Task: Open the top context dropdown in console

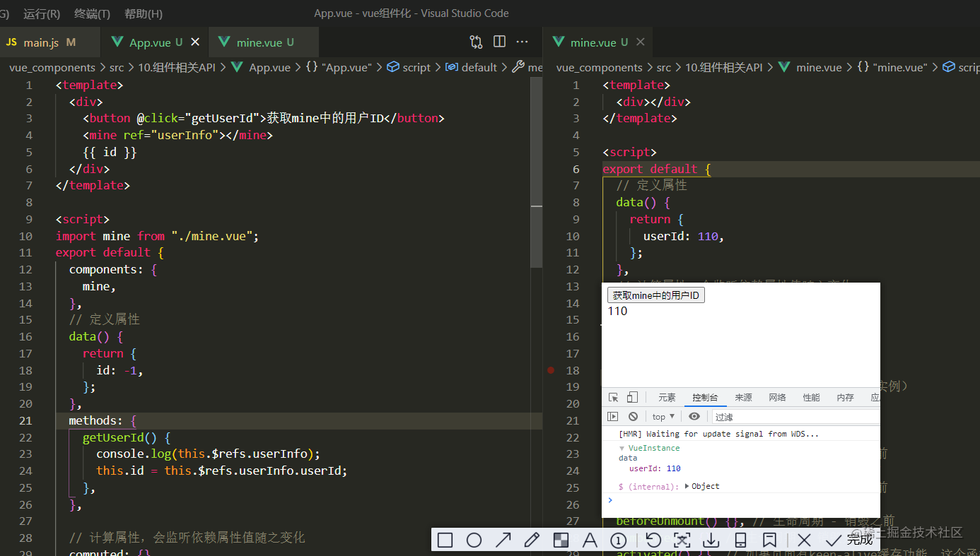Action: (x=663, y=416)
